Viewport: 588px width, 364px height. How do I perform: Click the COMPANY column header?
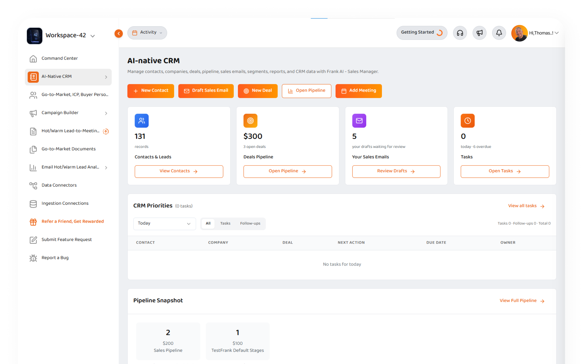tap(218, 243)
